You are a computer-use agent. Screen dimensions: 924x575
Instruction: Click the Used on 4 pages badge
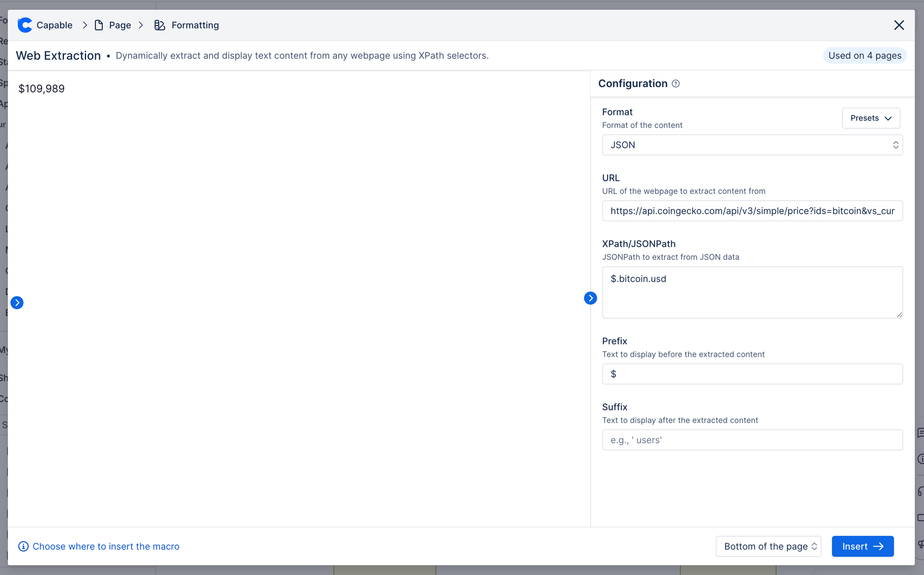tap(864, 56)
